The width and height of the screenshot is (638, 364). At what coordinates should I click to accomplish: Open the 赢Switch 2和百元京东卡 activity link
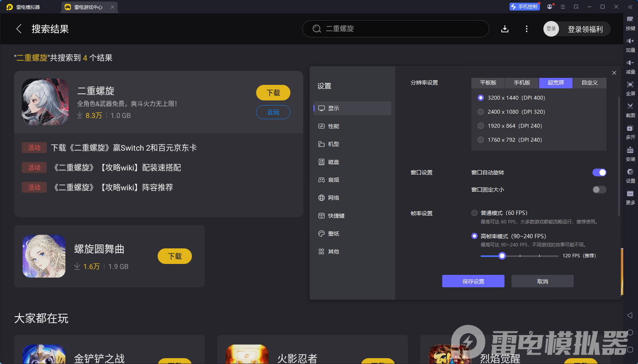tap(124, 148)
